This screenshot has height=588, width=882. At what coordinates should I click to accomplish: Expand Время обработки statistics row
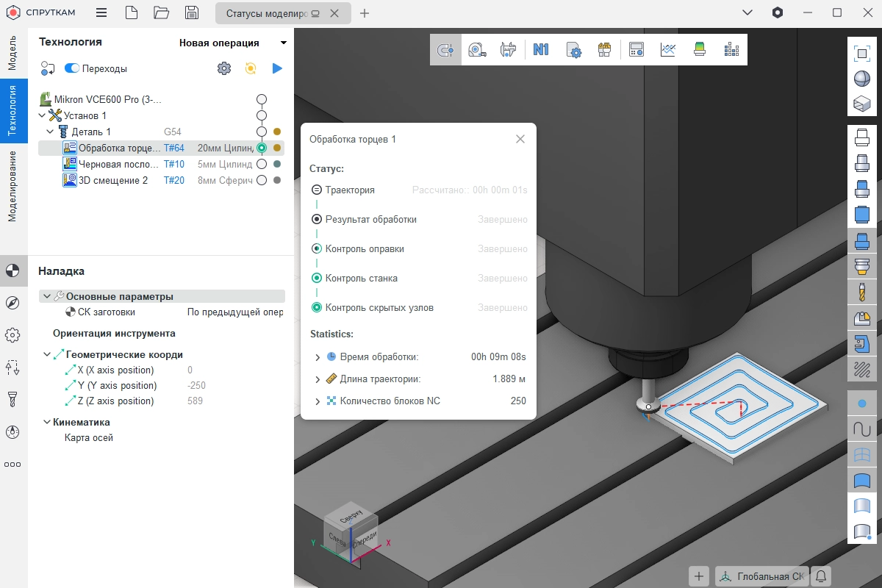pyautogui.click(x=318, y=357)
